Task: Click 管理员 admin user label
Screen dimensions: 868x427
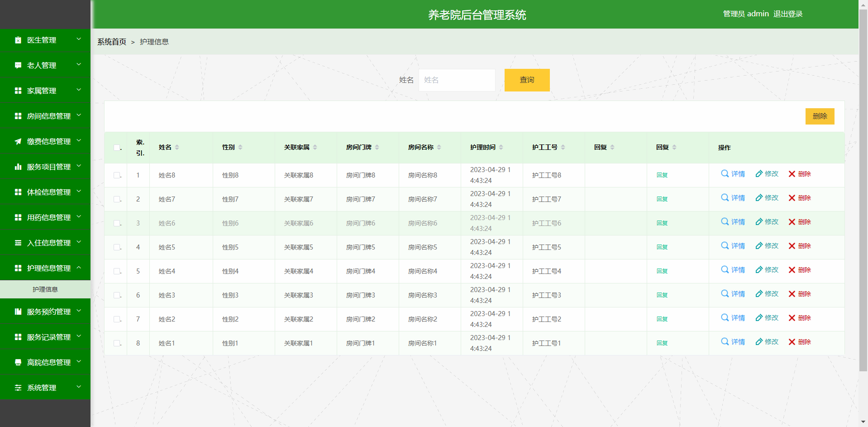Action: click(x=746, y=14)
